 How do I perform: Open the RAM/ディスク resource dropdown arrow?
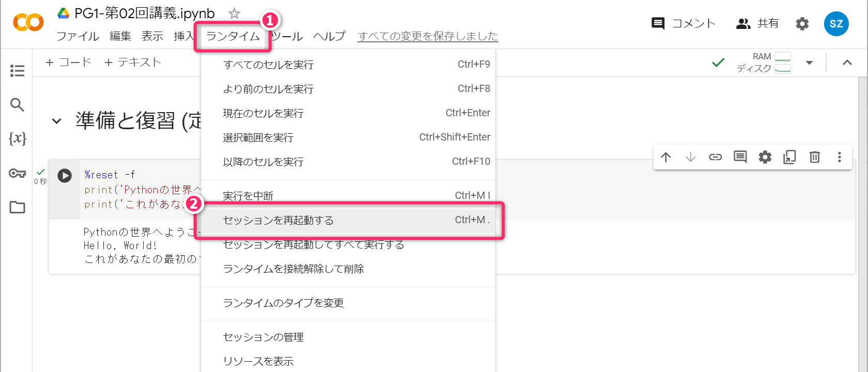click(809, 63)
